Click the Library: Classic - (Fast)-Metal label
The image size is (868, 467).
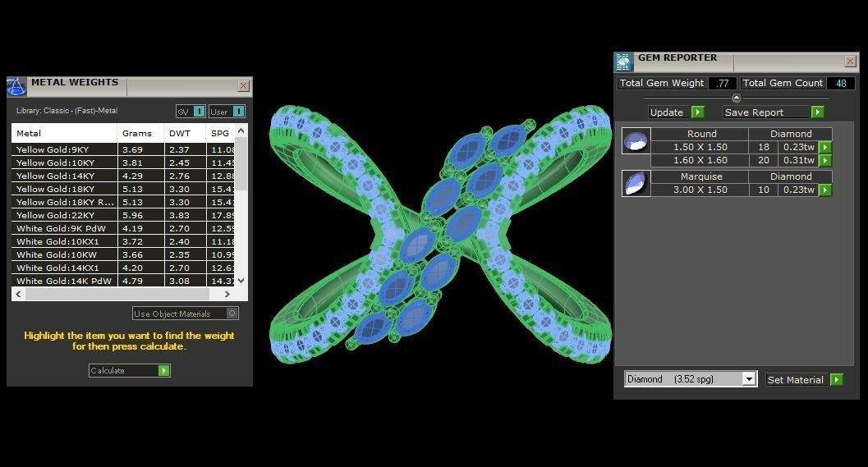pyautogui.click(x=67, y=111)
